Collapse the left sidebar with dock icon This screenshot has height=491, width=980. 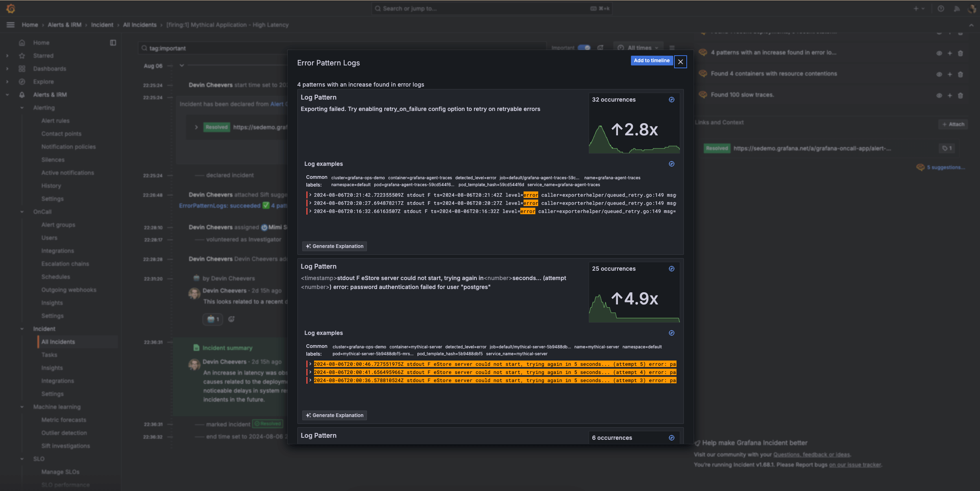pos(113,42)
